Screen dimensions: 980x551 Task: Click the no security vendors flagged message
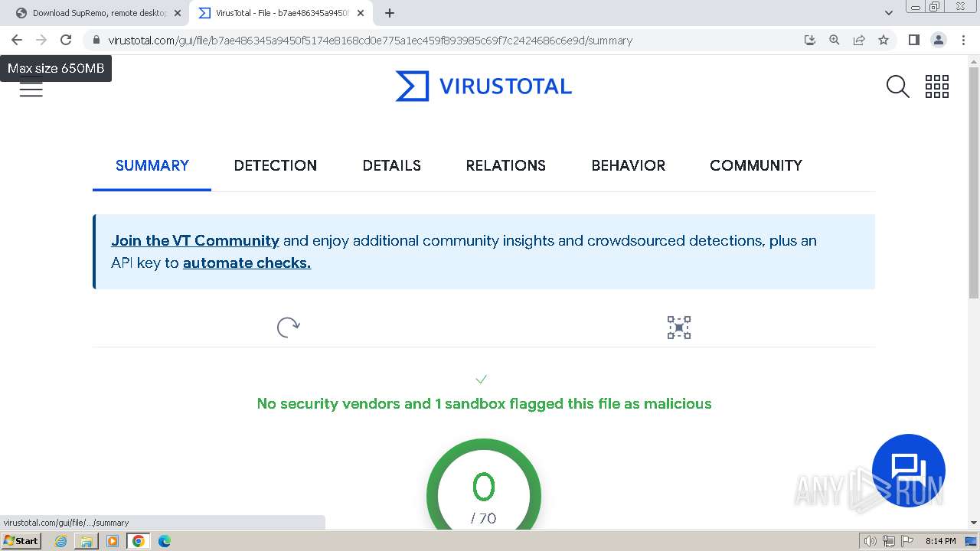[484, 403]
